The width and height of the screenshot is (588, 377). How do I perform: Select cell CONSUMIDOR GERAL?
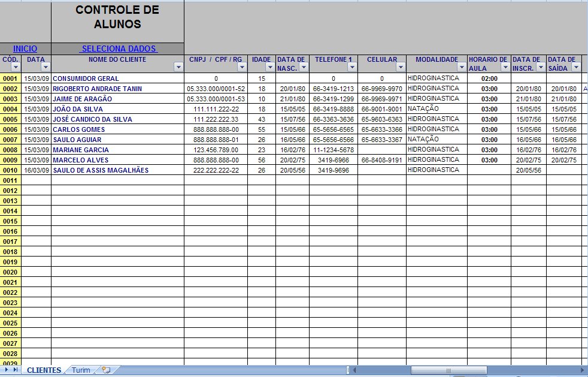click(117, 79)
